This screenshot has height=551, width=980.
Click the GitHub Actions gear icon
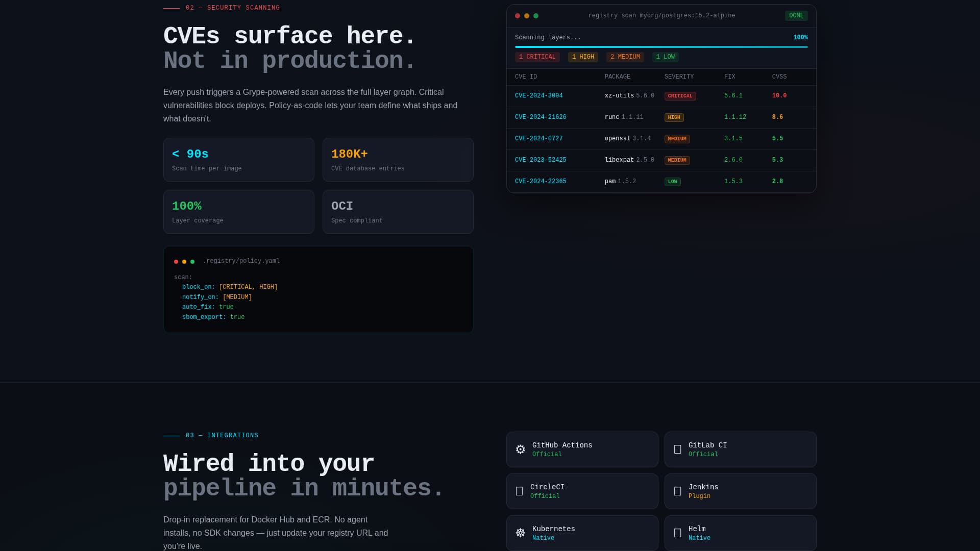click(x=520, y=449)
